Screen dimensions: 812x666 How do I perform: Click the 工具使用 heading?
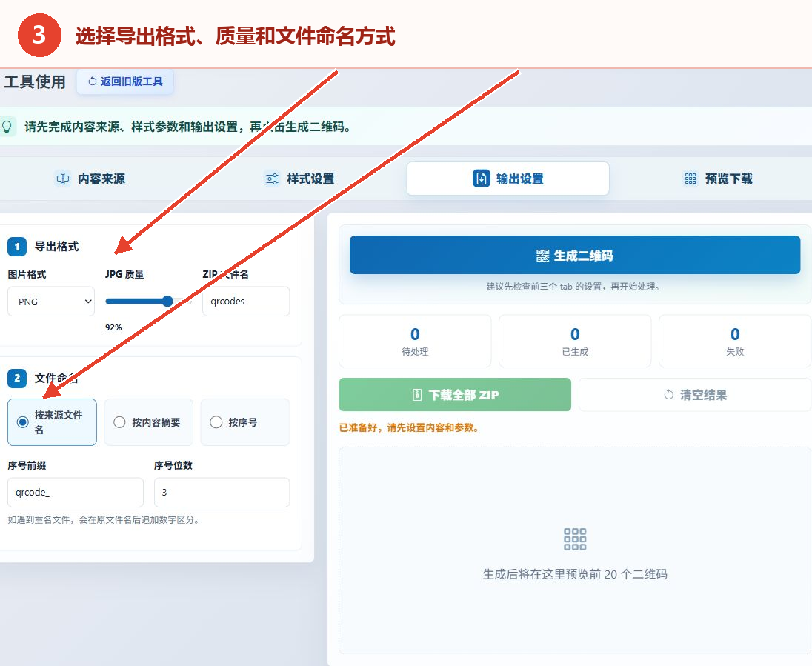click(x=36, y=81)
